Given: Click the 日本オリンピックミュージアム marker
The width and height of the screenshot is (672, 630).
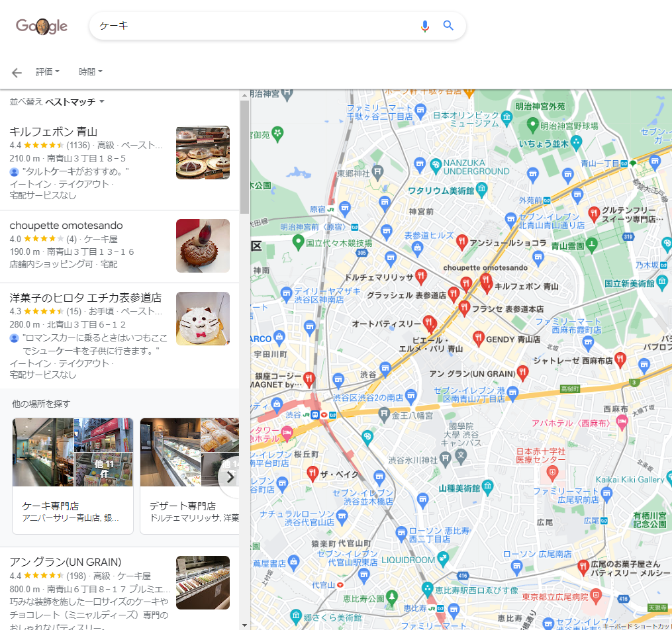Looking at the screenshot, I should pos(506,117).
